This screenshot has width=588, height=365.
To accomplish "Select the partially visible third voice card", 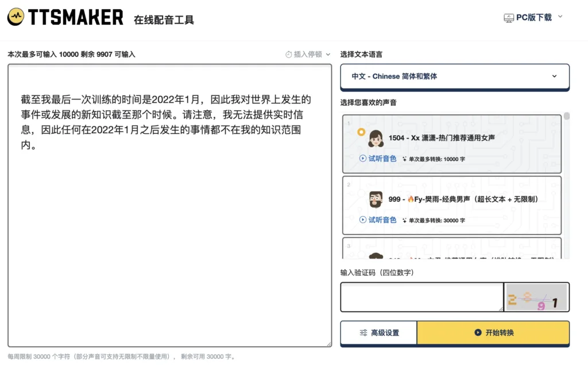I will [x=452, y=249].
